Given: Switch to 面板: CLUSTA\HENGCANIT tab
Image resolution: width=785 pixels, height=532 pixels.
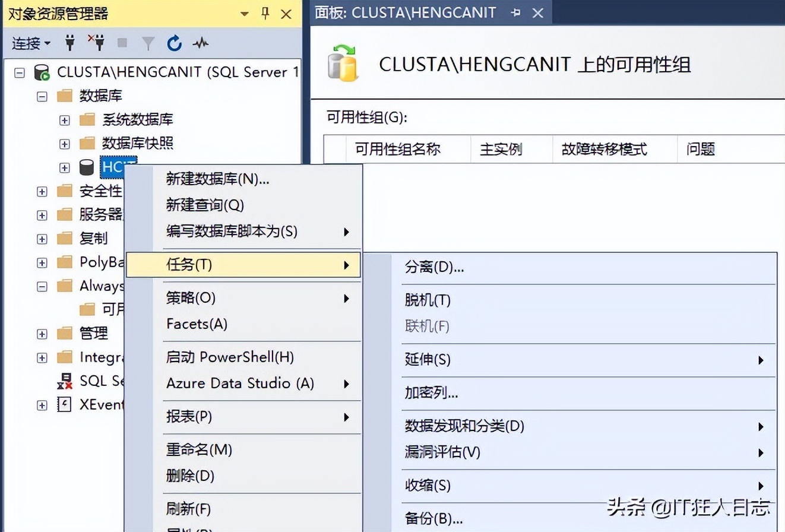Looking at the screenshot, I should click(x=406, y=12).
